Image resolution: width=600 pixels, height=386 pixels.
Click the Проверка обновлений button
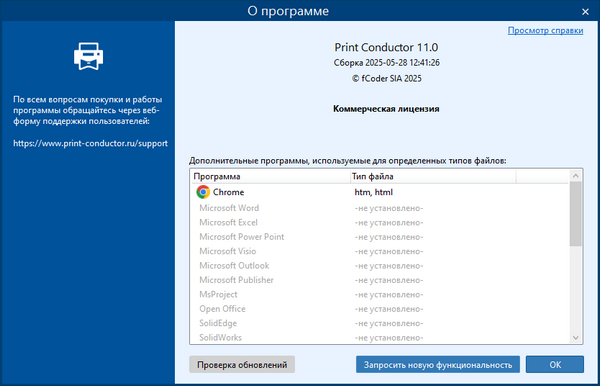coord(242,365)
